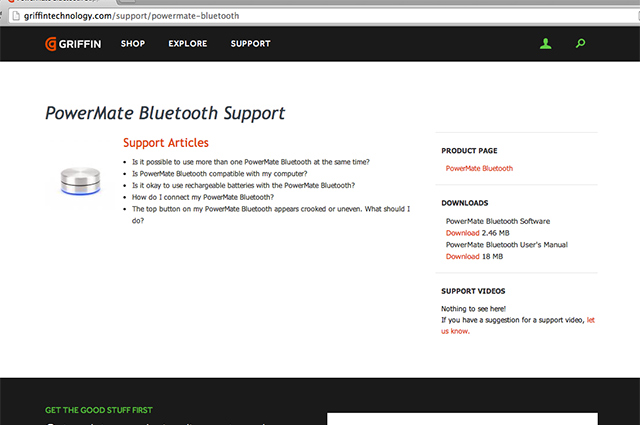Open article about crooked top button
The width and height of the screenshot is (640, 425).
click(x=271, y=215)
